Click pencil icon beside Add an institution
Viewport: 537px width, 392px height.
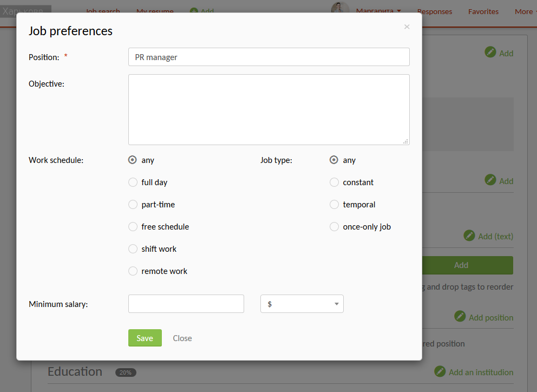click(x=440, y=371)
